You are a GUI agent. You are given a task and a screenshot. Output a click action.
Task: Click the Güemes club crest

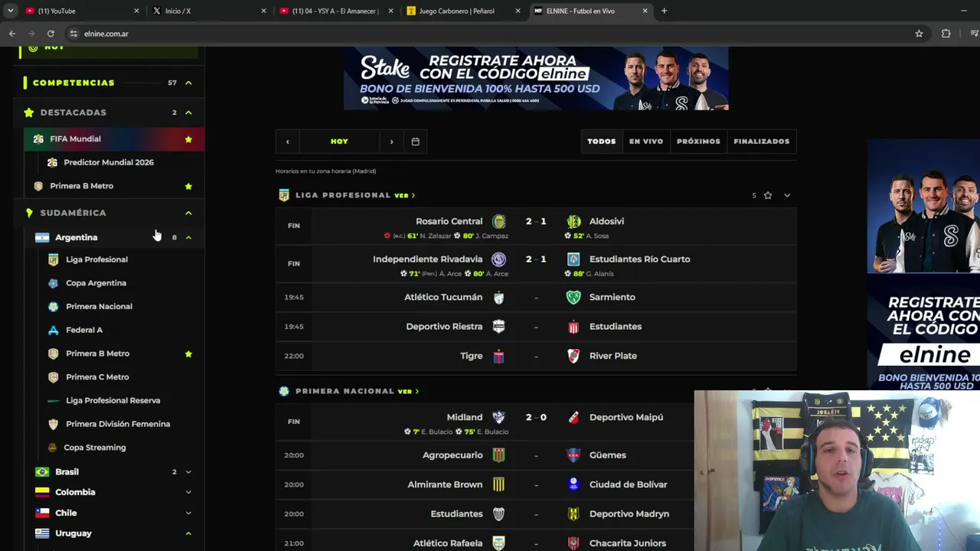pyautogui.click(x=573, y=455)
